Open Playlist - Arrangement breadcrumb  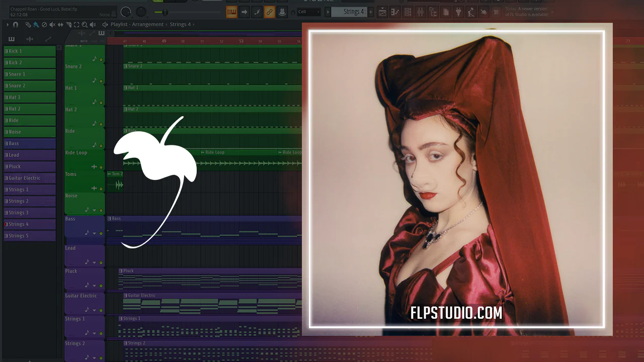pyautogui.click(x=137, y=24)
